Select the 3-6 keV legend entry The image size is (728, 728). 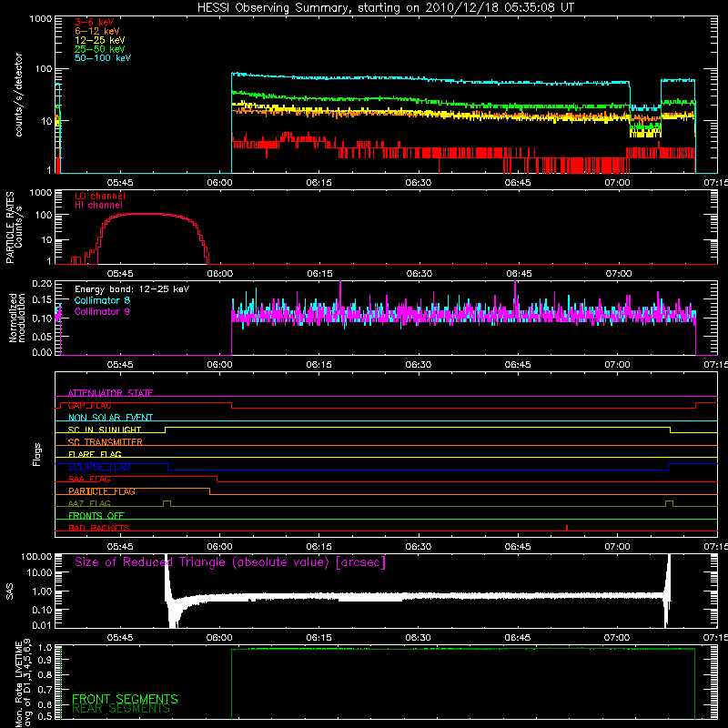(x=95, y=22)
